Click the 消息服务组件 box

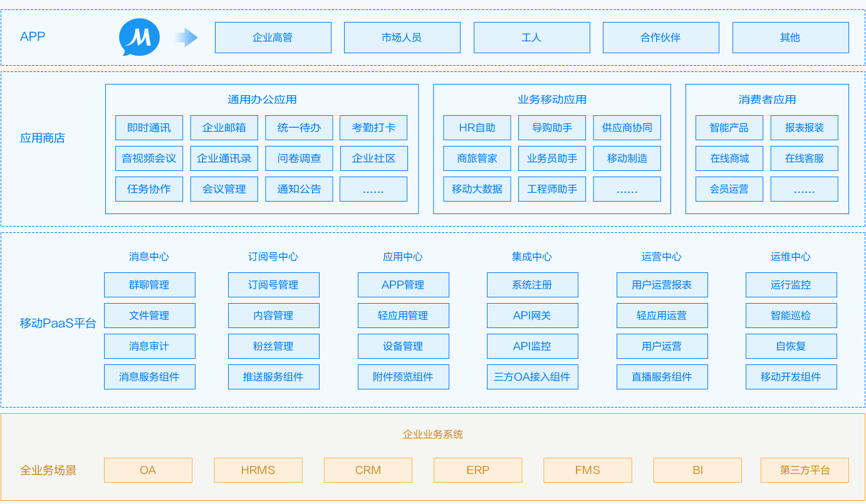(x=150, y=377)
